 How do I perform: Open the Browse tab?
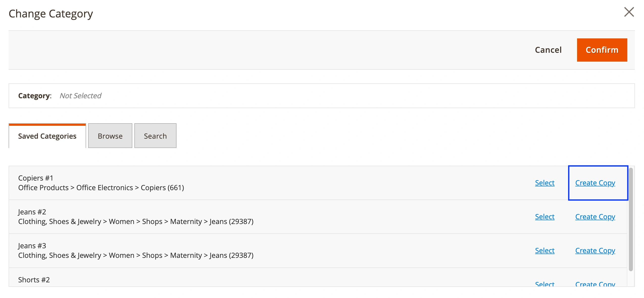pyautogui.click(x=110, y=136)
